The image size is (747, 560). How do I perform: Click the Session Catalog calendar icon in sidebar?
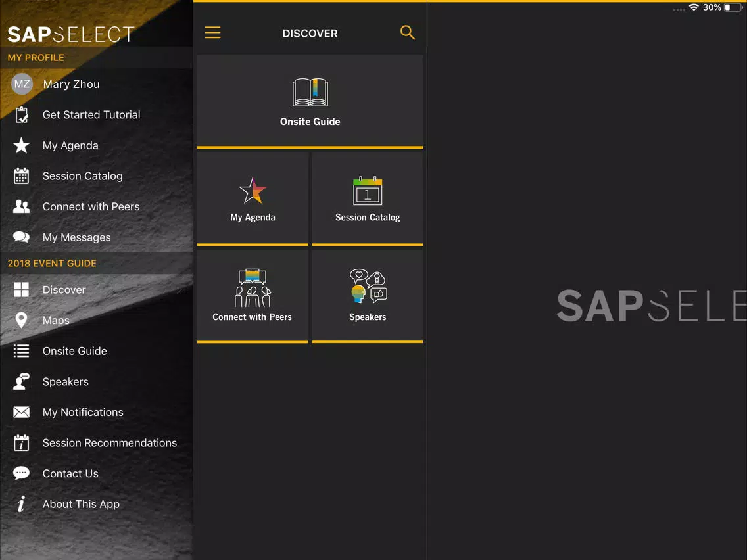point(22,175)
